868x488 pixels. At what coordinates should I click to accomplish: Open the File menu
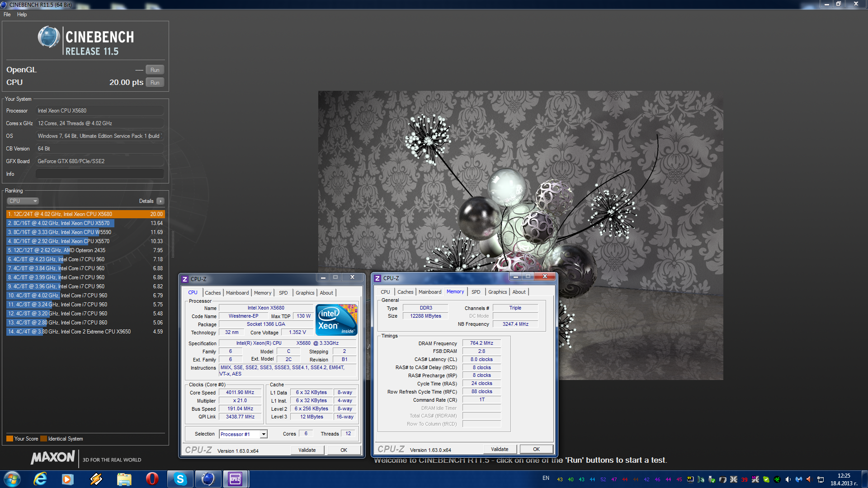pos(7,14)
